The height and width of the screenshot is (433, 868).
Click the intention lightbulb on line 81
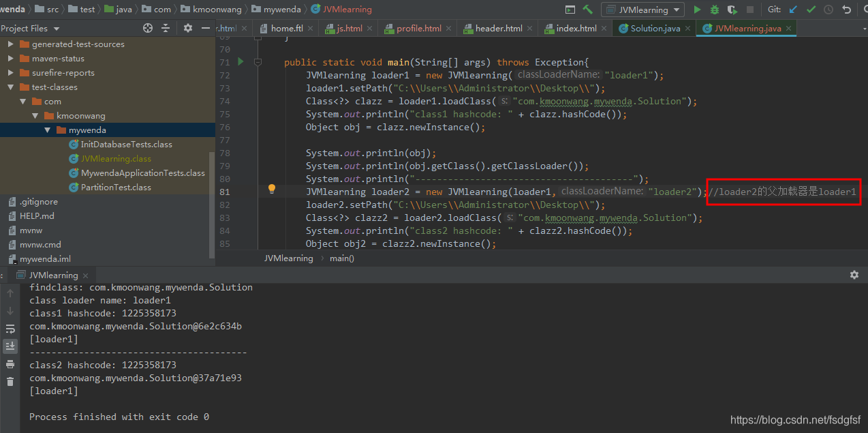pos(271,188)
